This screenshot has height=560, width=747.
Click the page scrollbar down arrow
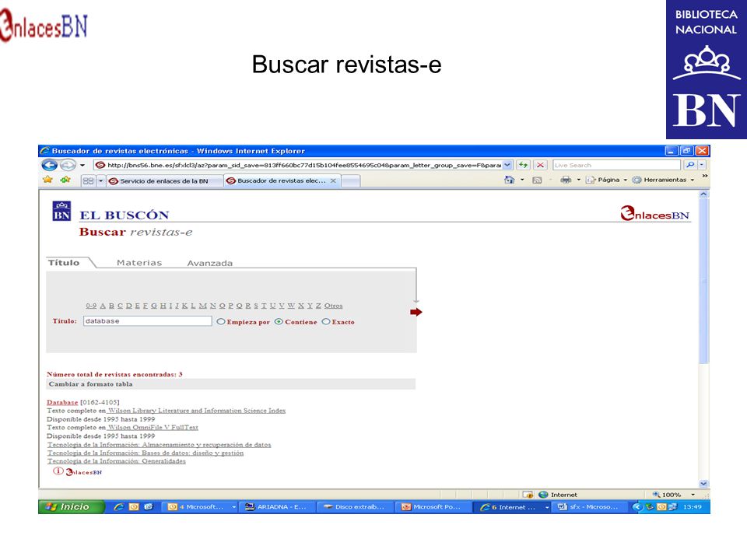click(703, 484)
